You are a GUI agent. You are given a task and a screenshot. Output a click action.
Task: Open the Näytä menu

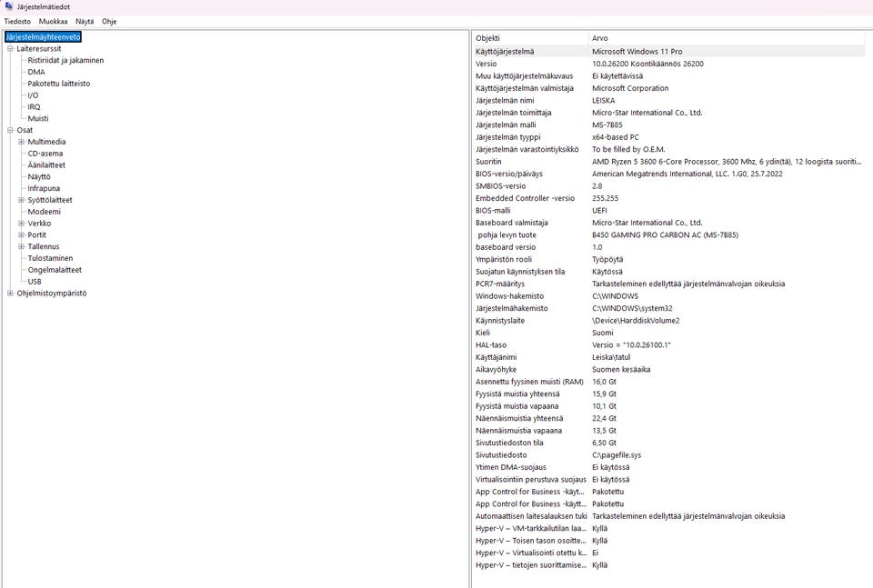(x=85, y=21)
